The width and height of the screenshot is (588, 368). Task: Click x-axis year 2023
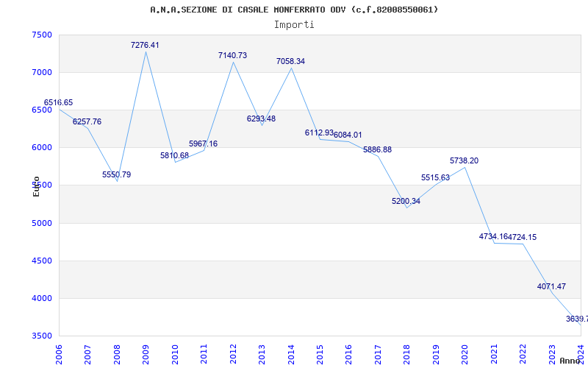pos(552,354)
